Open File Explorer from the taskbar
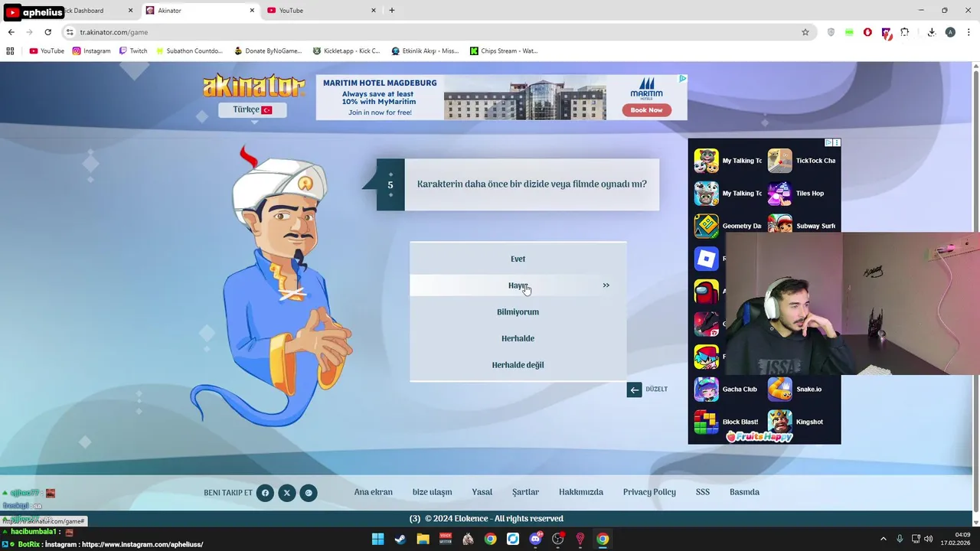 423,539
